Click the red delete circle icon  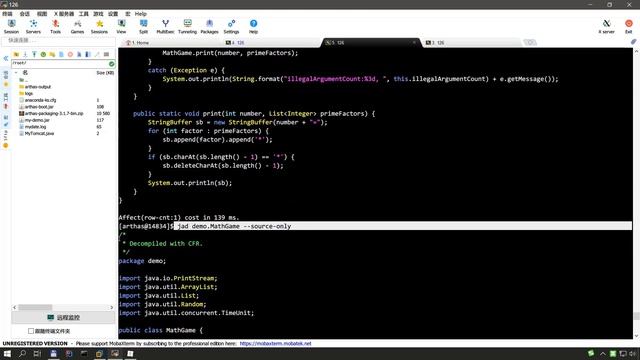(70, 54)
